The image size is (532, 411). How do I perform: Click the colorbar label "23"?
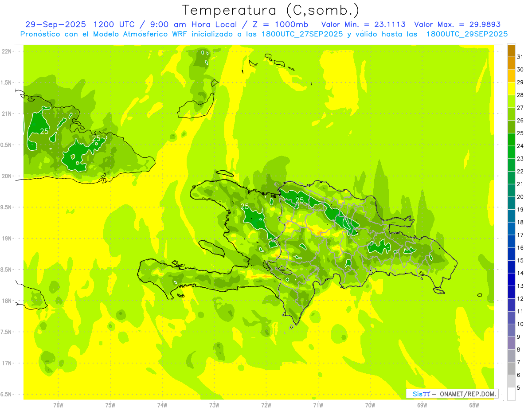coord(520,159)
